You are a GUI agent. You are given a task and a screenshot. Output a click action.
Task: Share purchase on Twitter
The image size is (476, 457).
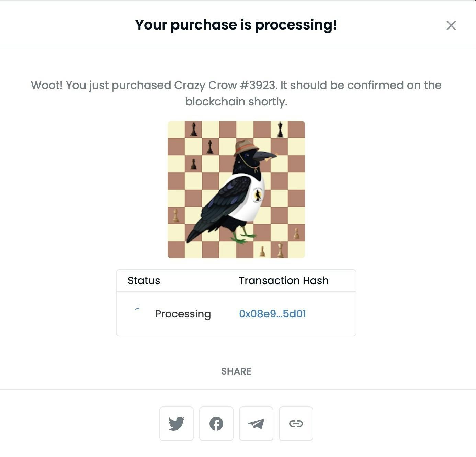pyautogui.click(x=177, y=423)
